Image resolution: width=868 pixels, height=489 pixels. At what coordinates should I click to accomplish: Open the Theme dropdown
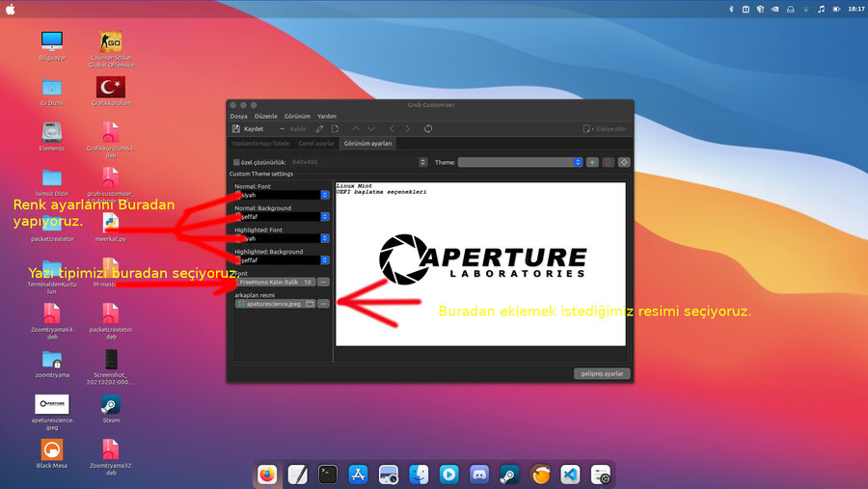pos(521,162)
